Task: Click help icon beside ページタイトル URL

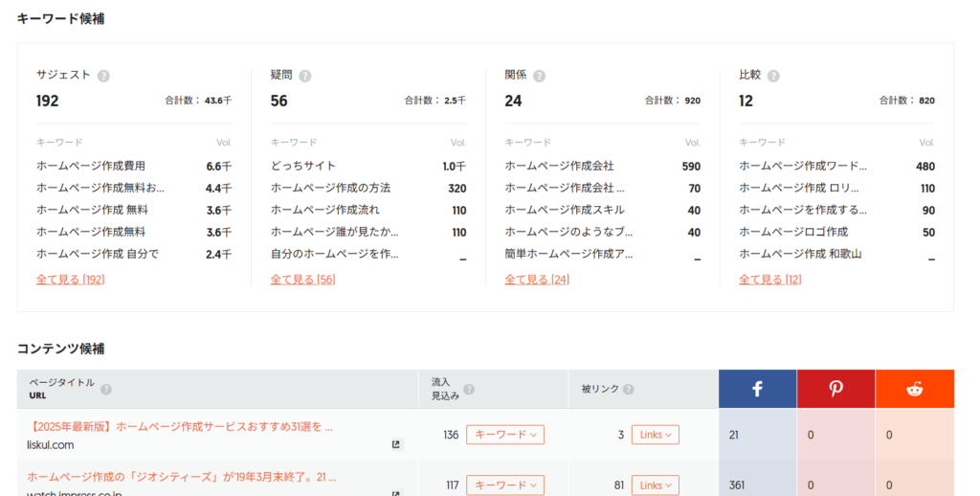Action: point(106,389)
